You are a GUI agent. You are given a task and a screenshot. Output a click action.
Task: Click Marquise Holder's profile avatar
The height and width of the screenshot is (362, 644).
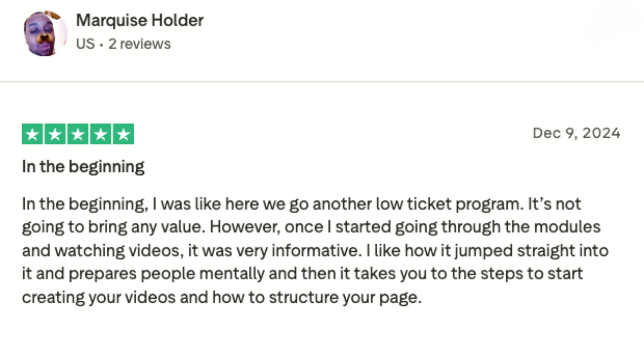click(44, 33)
